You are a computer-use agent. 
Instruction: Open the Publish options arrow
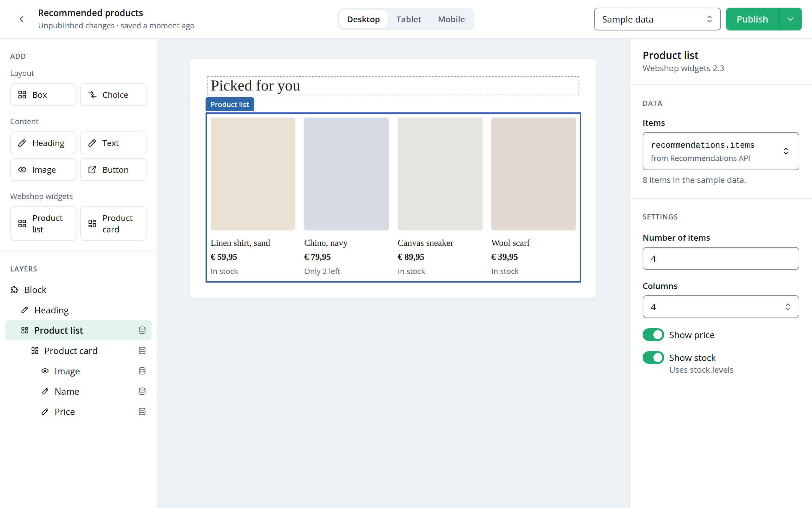pyautogui.click(x=790, y=19)
